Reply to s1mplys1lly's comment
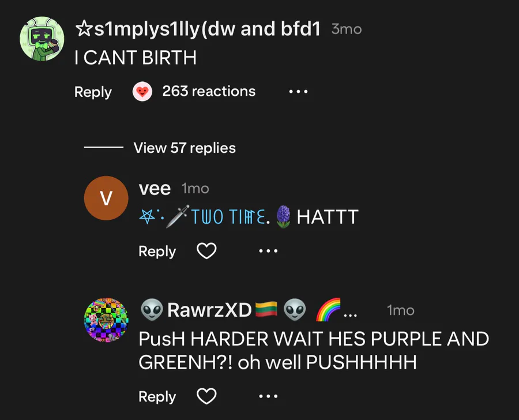Viewport: 519px width, 420px height. 93,92
